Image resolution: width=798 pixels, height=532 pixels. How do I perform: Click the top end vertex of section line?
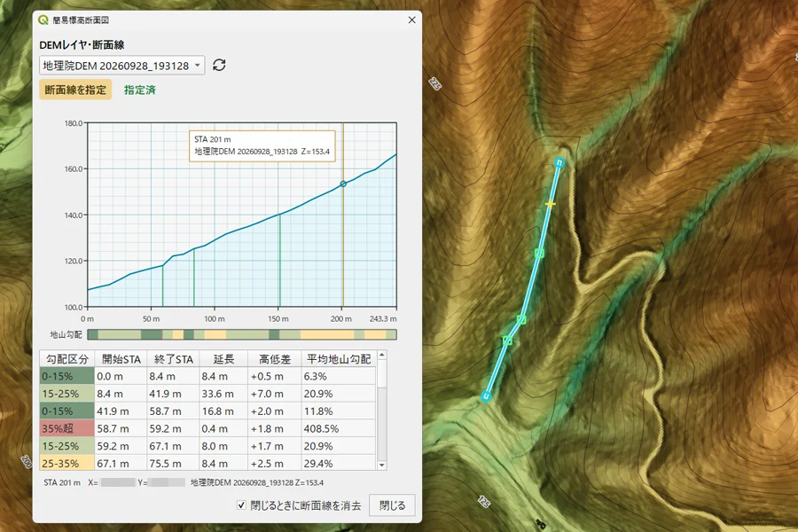click(x=559, y=162)
